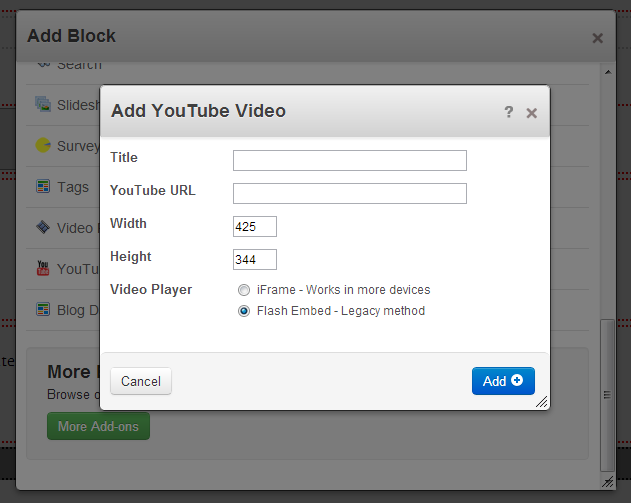Image resolution: width=631 pixels, height=503 pixels.
Task: Select the Tags block icon
Action: coord(43,186)
